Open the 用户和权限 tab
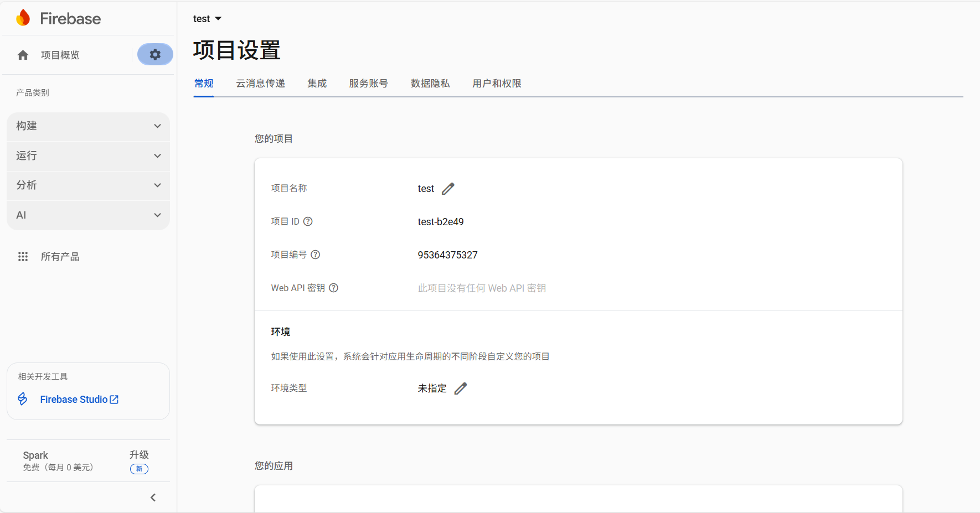 click(496, 83)
